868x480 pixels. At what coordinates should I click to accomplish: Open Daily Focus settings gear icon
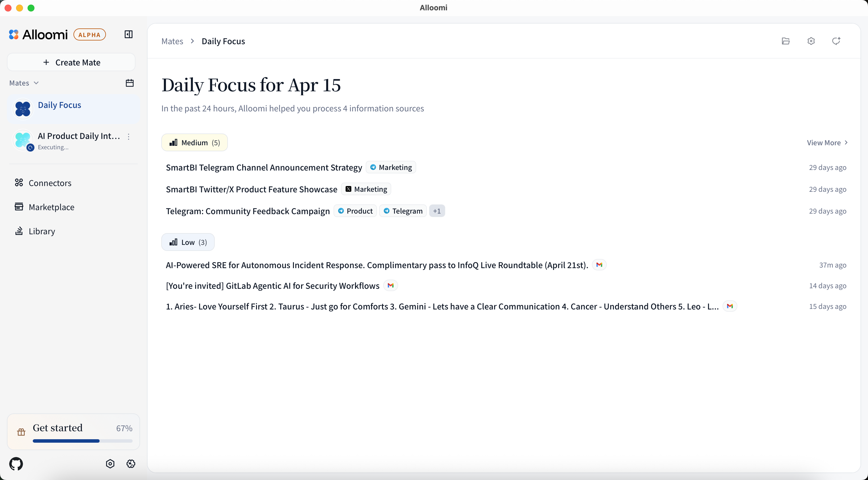click(811, 41)
